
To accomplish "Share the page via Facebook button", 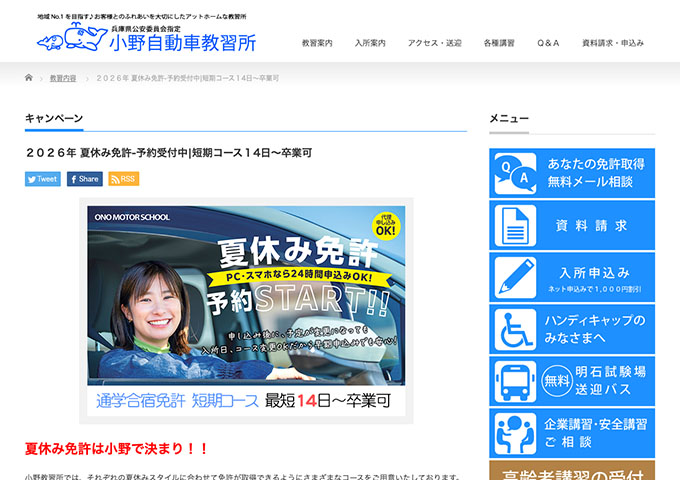I will pyautogui.click(x=85, y=179).
